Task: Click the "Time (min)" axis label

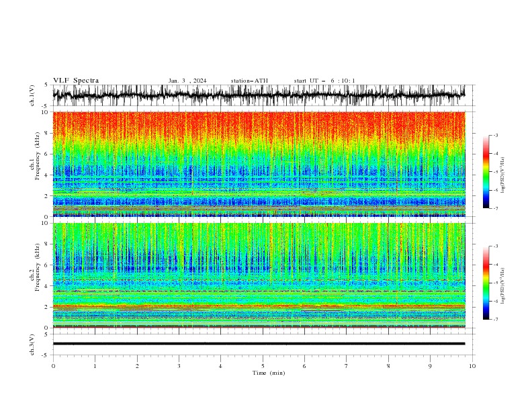Action: point(269,373)
